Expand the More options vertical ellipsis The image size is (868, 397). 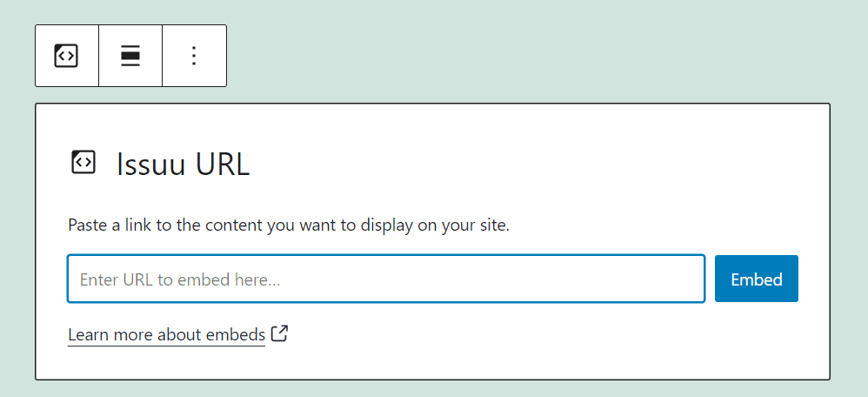(x=194, y=56)
